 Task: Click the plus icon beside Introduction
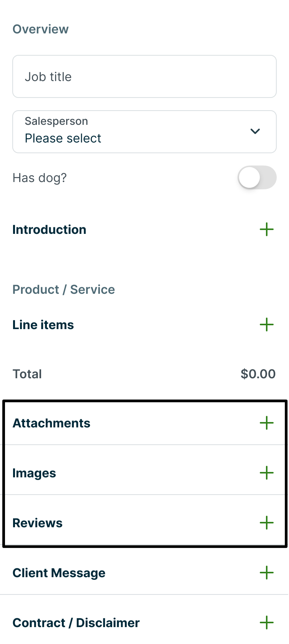click(x=266, y=230)
